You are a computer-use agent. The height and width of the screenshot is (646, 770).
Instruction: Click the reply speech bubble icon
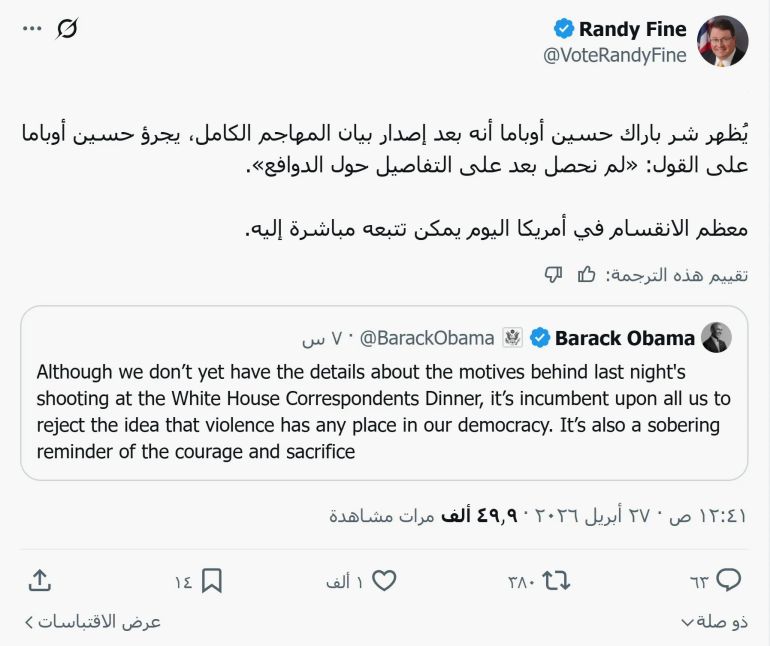coord(729,580)
